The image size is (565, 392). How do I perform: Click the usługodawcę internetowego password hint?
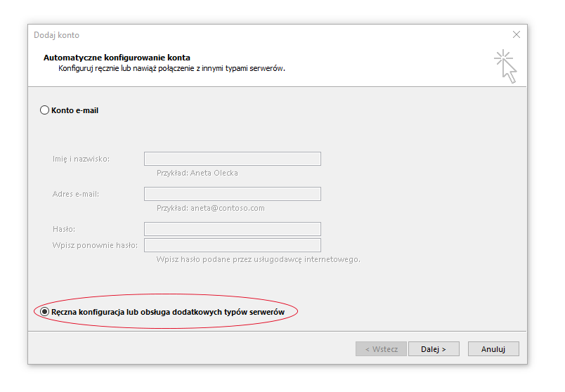point(258,259)
